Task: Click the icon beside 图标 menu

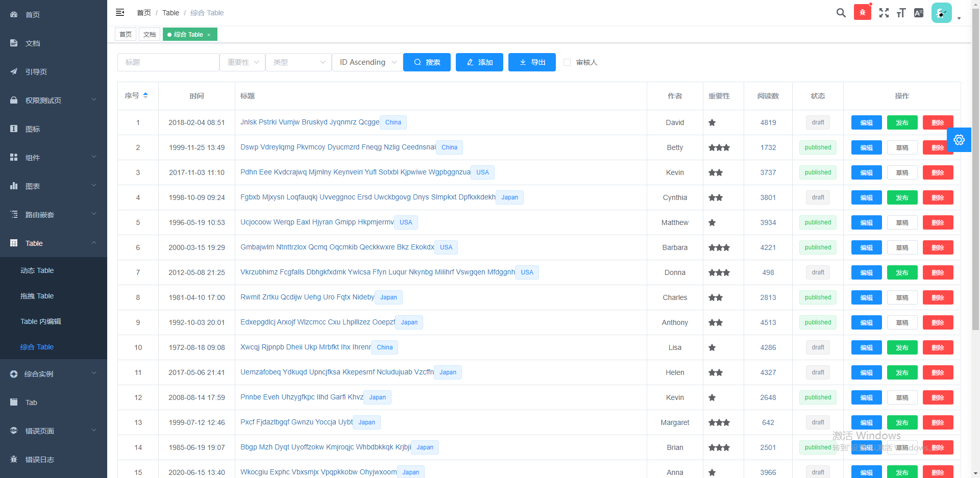Action: [14, 129]
